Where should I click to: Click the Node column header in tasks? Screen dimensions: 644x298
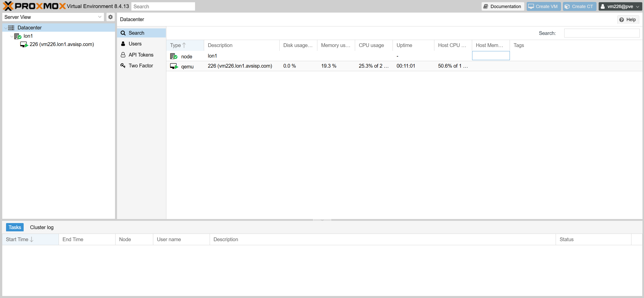click(134, 239)
